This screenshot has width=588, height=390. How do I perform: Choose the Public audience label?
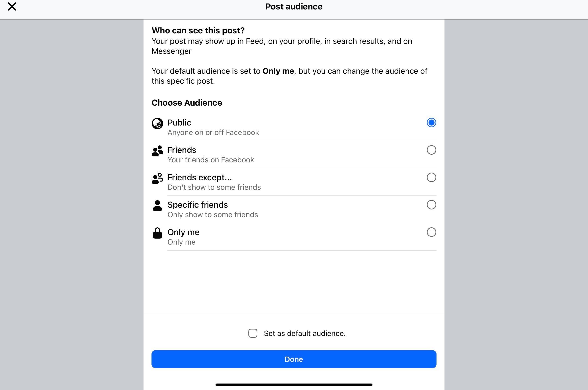(x=179, y=123)
